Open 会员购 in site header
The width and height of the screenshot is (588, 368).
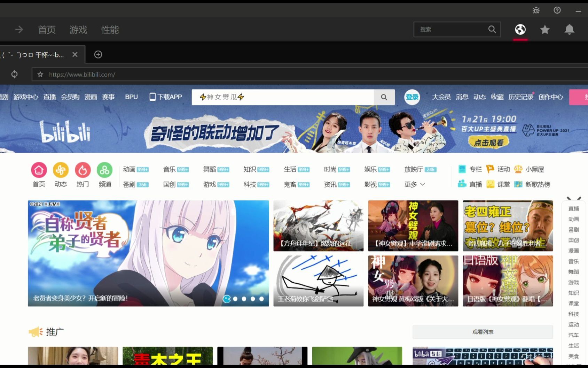[x=70, y=97]
